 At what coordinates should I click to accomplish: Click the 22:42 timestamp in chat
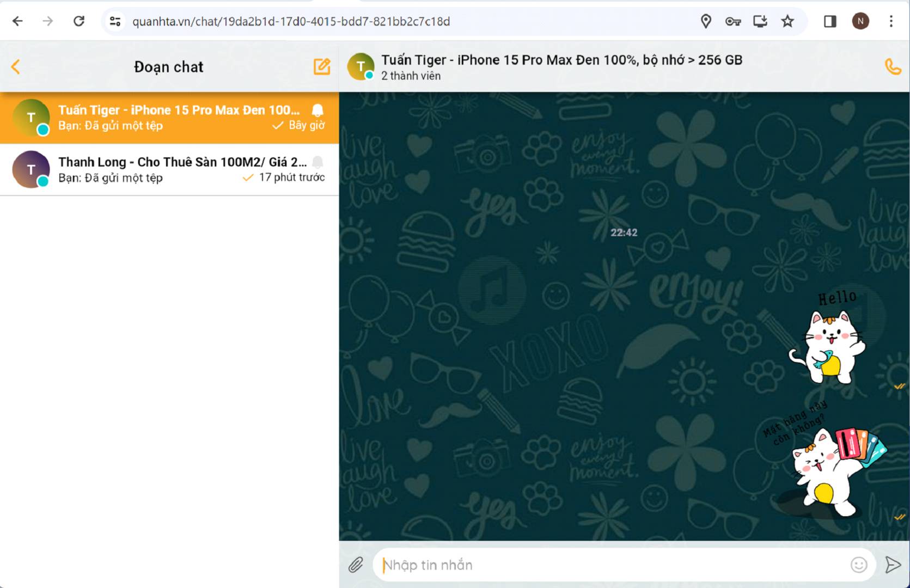(624, 232)
